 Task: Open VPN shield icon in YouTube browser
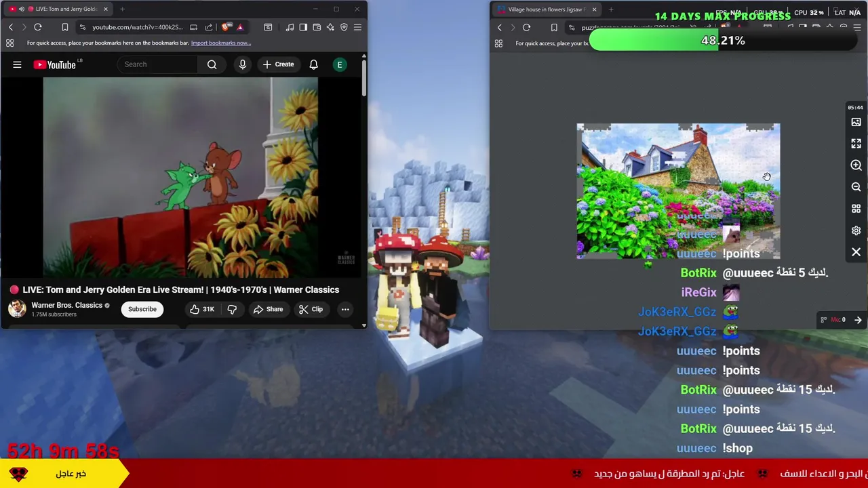point(344,27)
